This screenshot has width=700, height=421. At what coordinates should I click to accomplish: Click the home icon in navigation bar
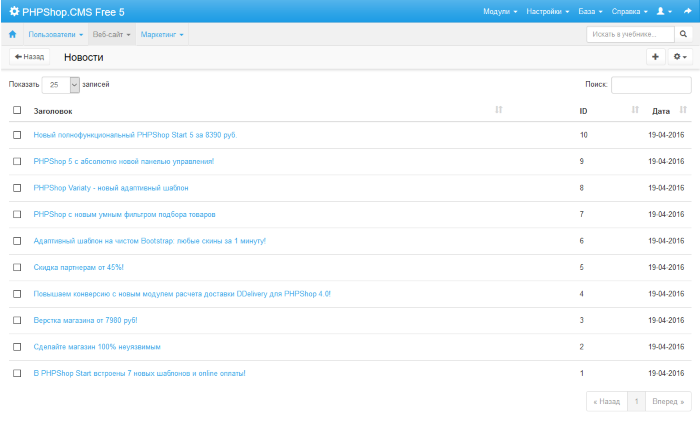(12, 34)
